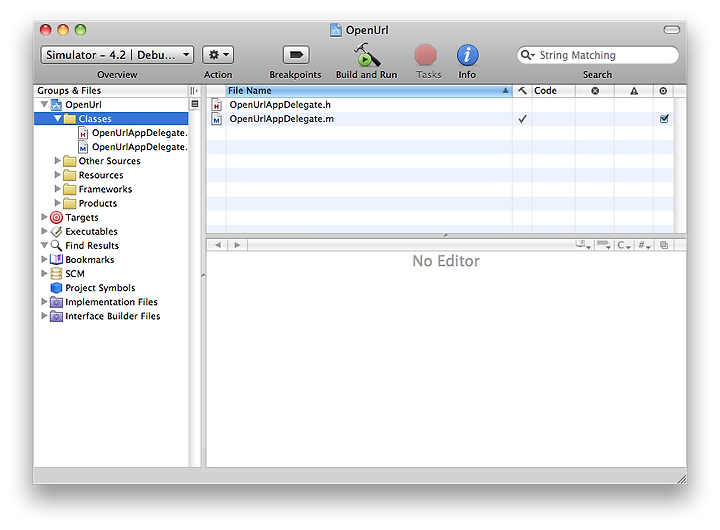Select OpenUrlAppDelegate implementation file in the sidebar

(x=133, y=147)
